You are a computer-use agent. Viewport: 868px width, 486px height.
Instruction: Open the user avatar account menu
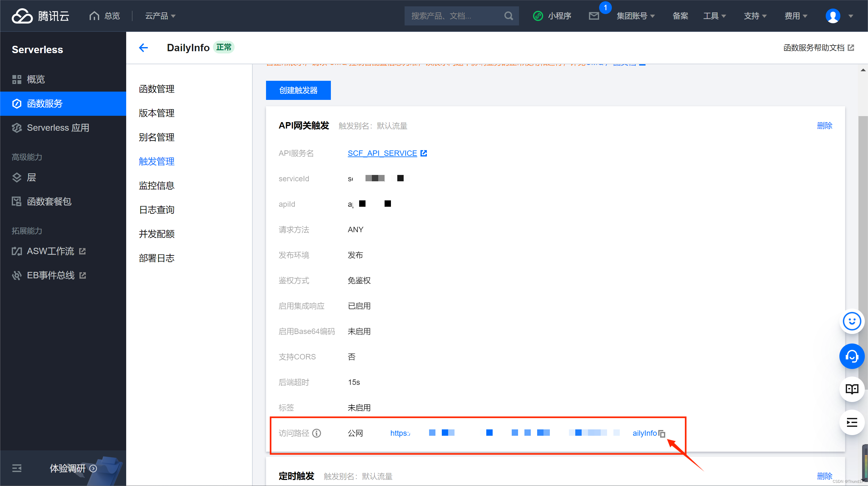[x=833, y=16]
